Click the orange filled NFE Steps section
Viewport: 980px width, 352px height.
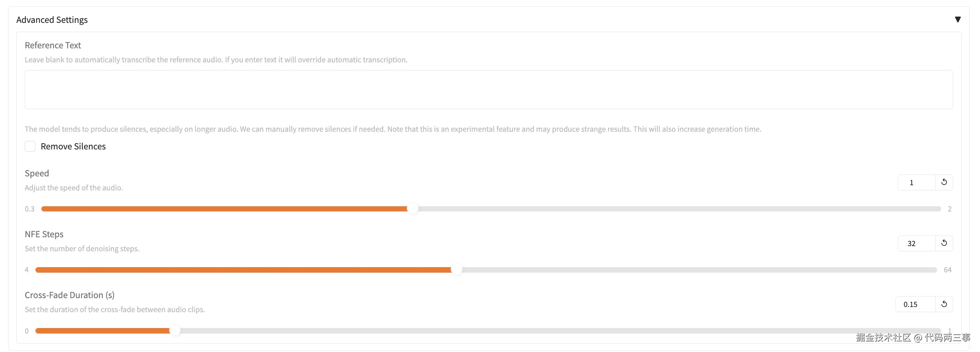(x=244, y=270)
